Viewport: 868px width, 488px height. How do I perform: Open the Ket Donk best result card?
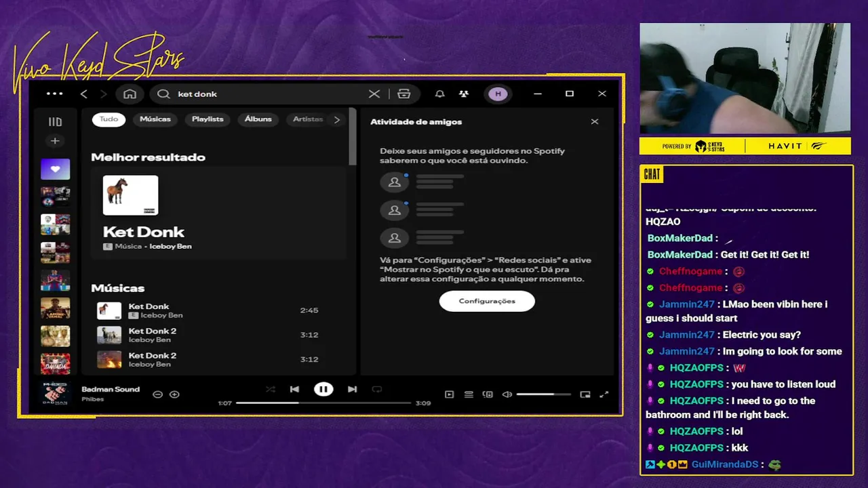click(x=218, y=213)
